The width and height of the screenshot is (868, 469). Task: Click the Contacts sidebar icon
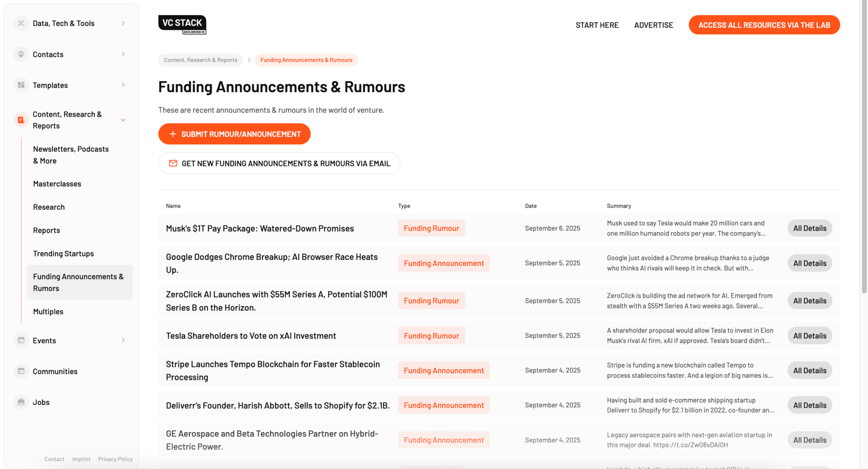[21, 54]
